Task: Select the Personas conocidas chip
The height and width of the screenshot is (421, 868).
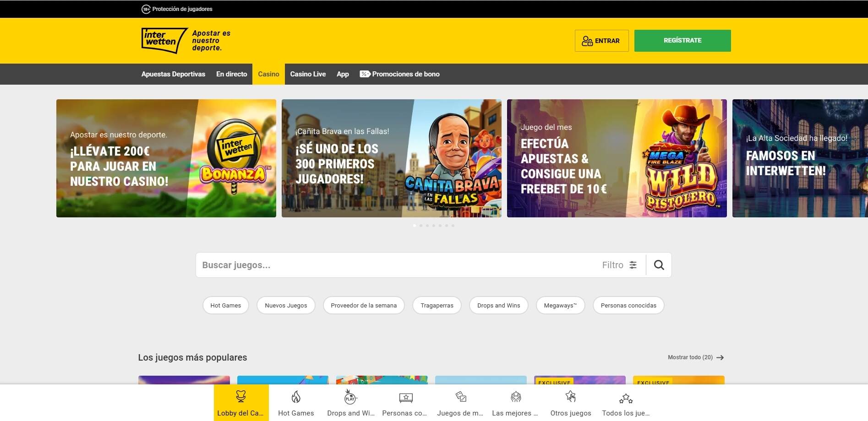Action: (628, 305)
